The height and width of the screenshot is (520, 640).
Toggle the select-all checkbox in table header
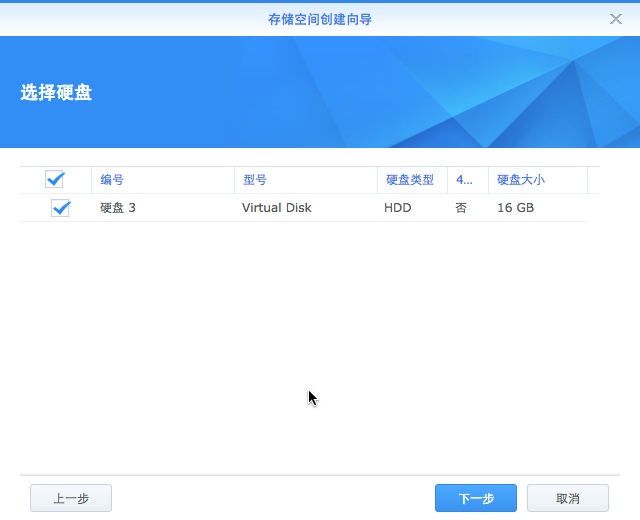pyautogui.click(x=55, y=180)
